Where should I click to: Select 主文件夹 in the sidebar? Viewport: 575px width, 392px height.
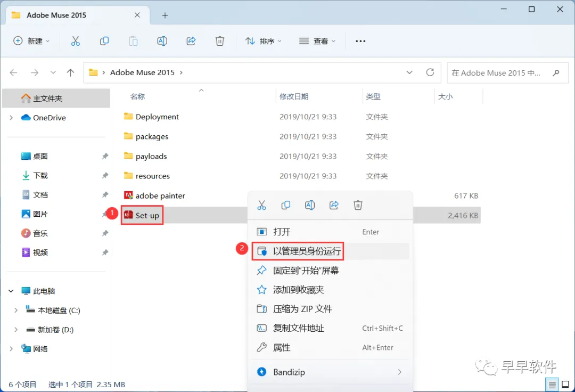pyautogui.click(x=56, y=99)
